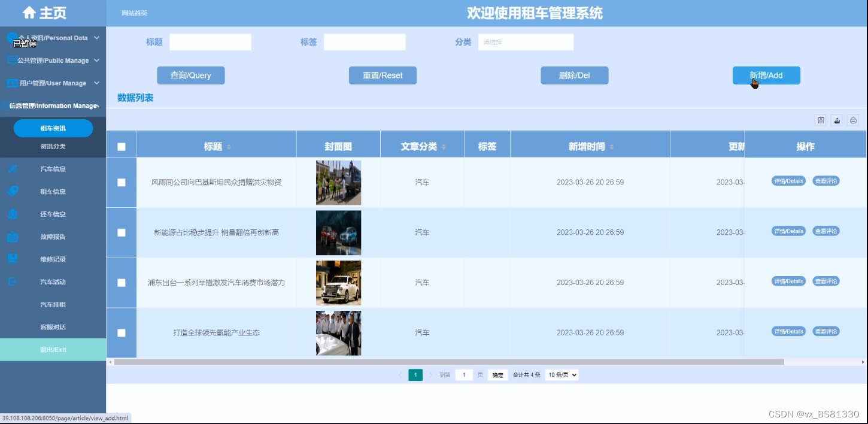The image size is (868, 424).
Task: Click the 操作 column header
Action: coord(805,147)
